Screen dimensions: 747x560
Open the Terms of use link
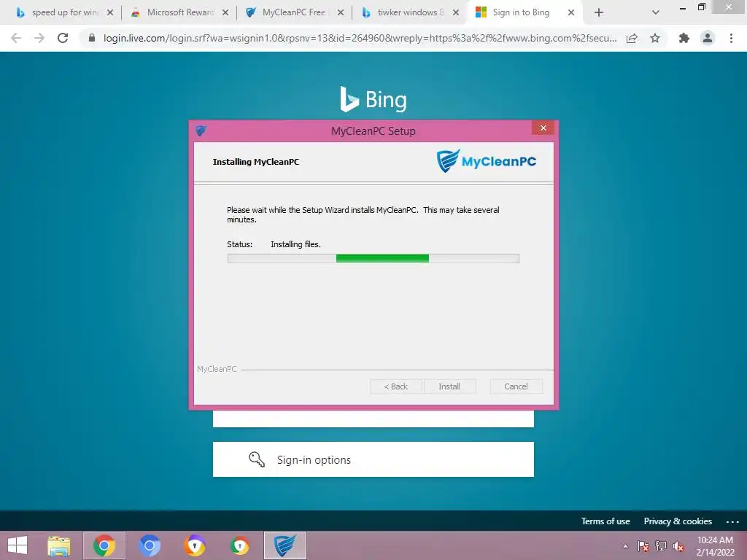605,521
